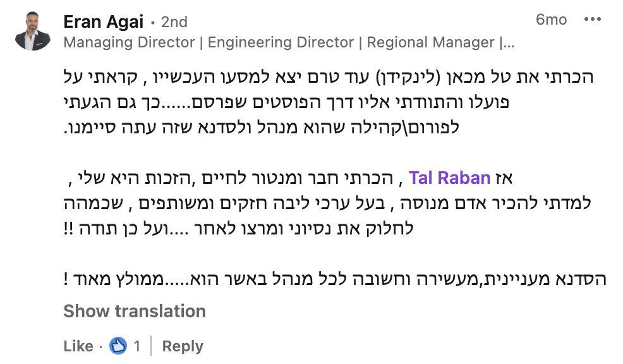Reply to Eran Agai's comment
623x364 pixels.
[183, 346]
